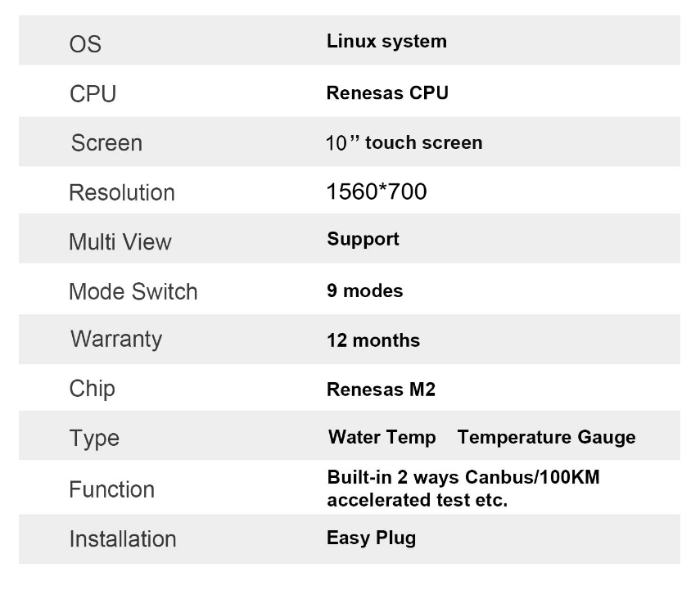
Task: Click the Mode Switch label
Action: (x=133, y=291)
